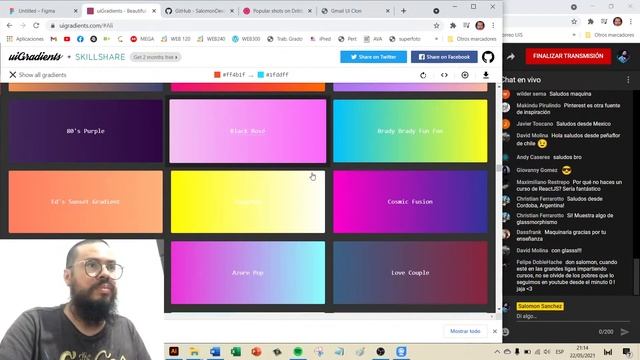
Task: Click the add gradient icon
Action: pos(465,75)
